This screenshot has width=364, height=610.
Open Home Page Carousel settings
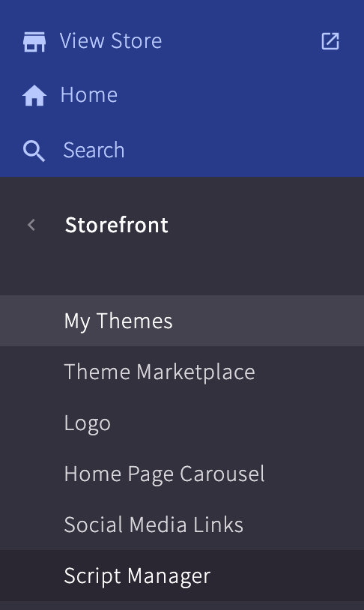click(x=165, y=474)
